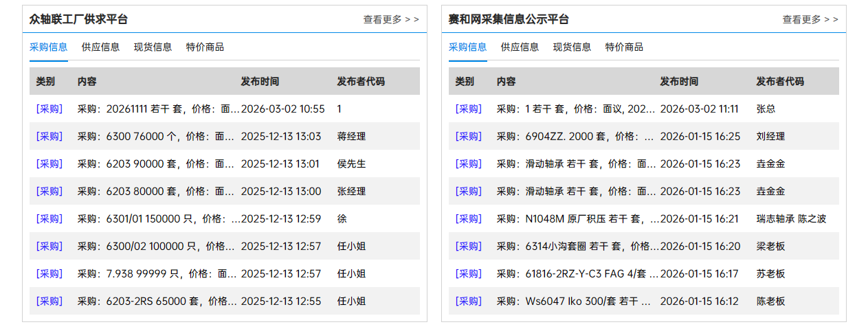
Task: Click the [采购] tag in 蒋经理's row
Action: [x=49, y=137]
